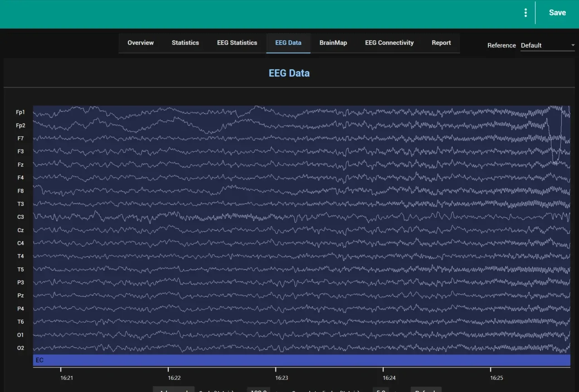Click the T5 channel label
The height and width of the screenshot is (392, 579).
[x=21, y=270]
